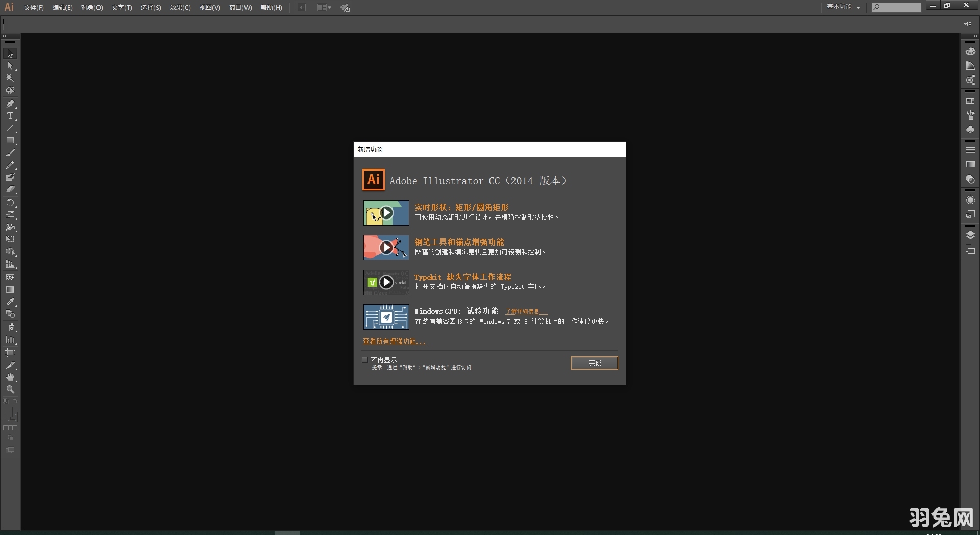Play the 钢笔工具 feature video thumbnail
Screen dimensions: 980x535
click(386, 247)
